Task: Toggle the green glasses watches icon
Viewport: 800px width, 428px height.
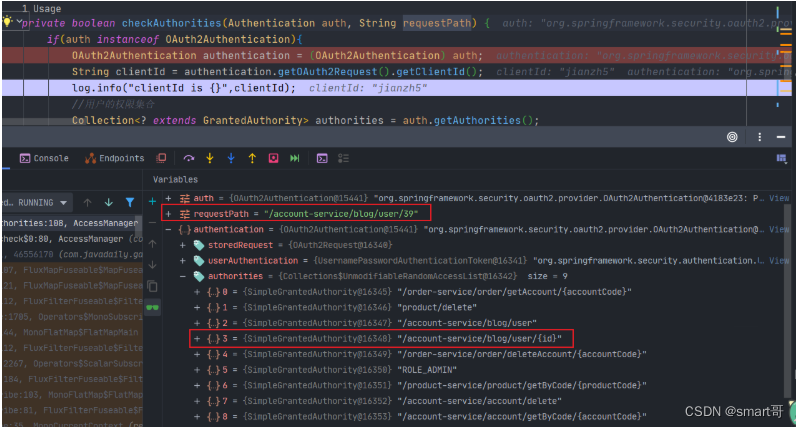Action: (152, 307)
